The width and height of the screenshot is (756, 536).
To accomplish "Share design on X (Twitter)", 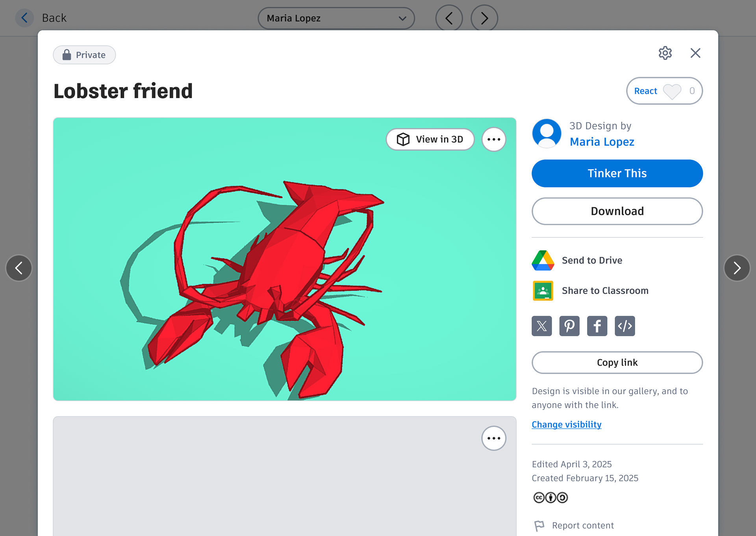I will tap(541, 326).
